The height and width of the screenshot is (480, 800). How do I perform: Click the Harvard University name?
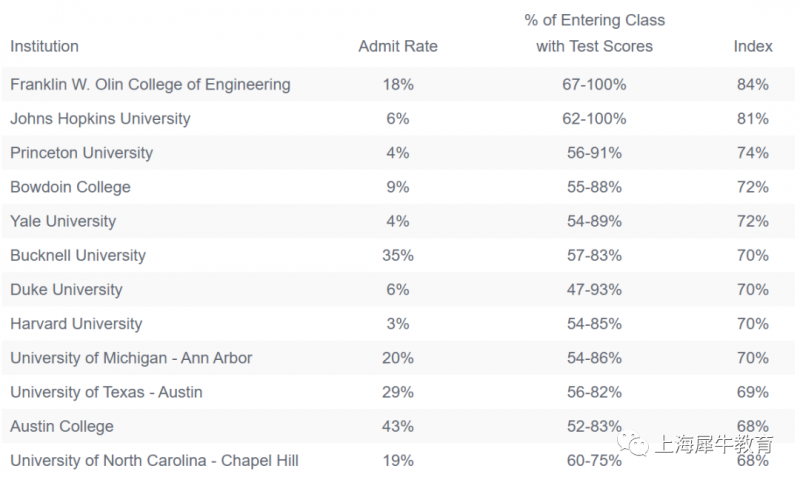click(76, 324)
